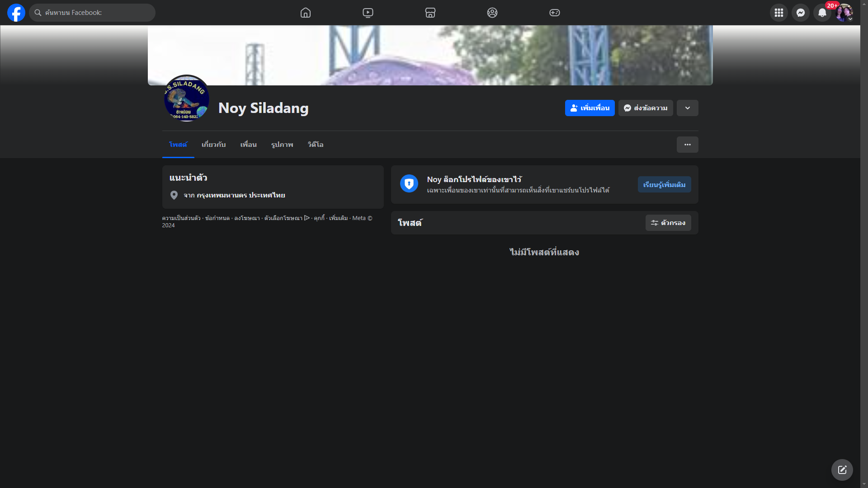Image resolution: width=868 pixels, height=488 pixels.
Task: Switch to the รูปภาพ tab
Action: pyautogui.click(x=282, y=145)
